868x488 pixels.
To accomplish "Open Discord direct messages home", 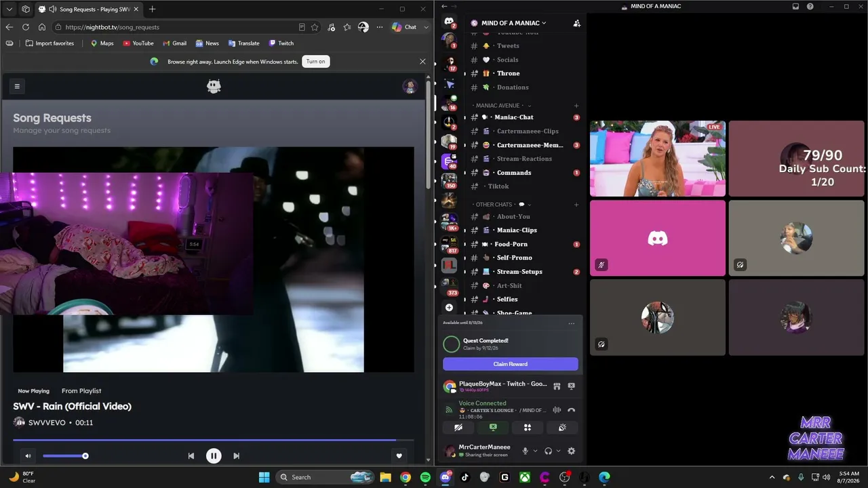I will 449,22.
